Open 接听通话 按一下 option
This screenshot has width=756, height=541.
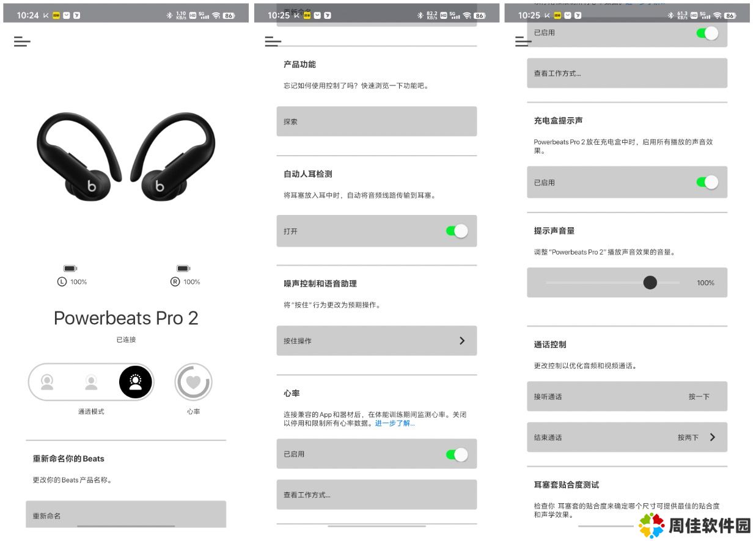pyautogui.click(x=627, y=396)
